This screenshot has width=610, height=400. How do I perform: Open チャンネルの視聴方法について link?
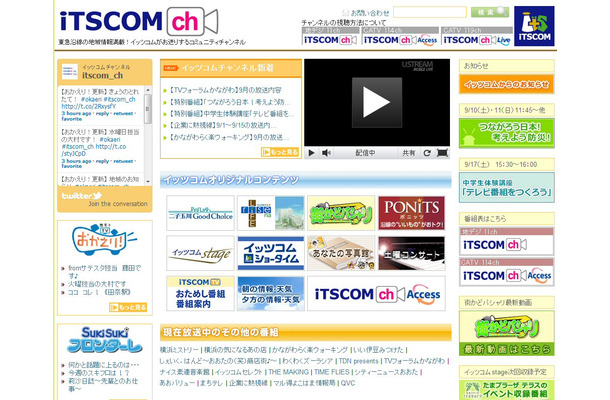pos(344,23)
